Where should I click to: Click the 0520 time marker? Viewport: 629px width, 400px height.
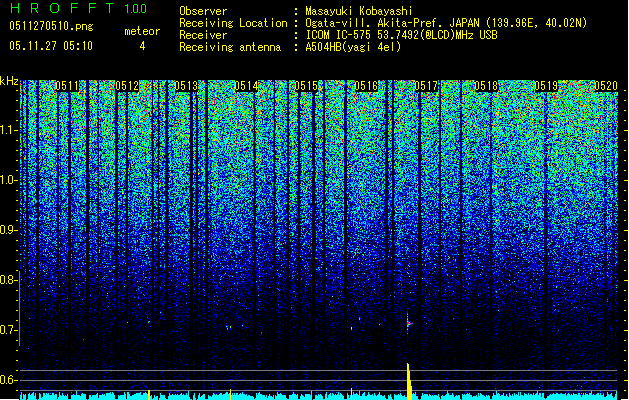click(x=606, y=86)
